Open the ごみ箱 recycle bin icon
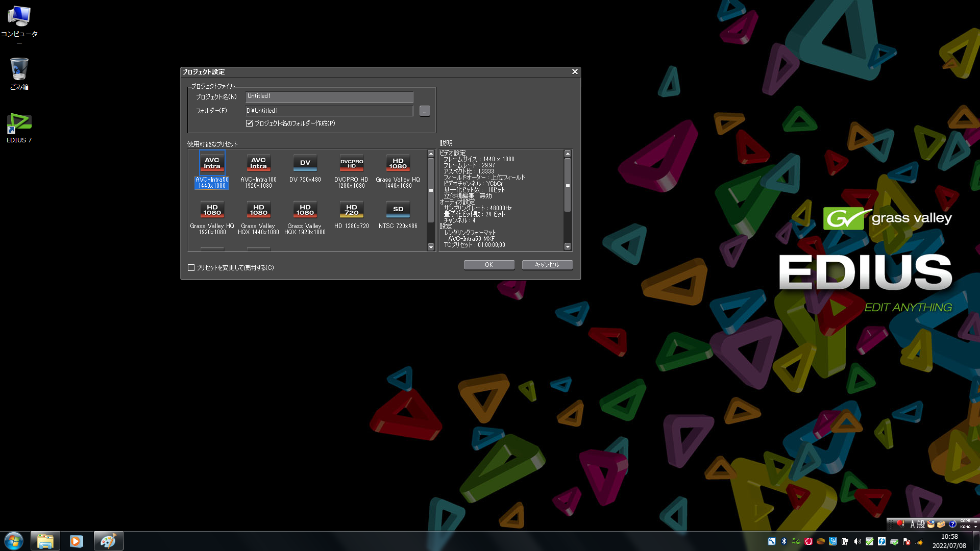The image size is (980, 551). [19, 74]
